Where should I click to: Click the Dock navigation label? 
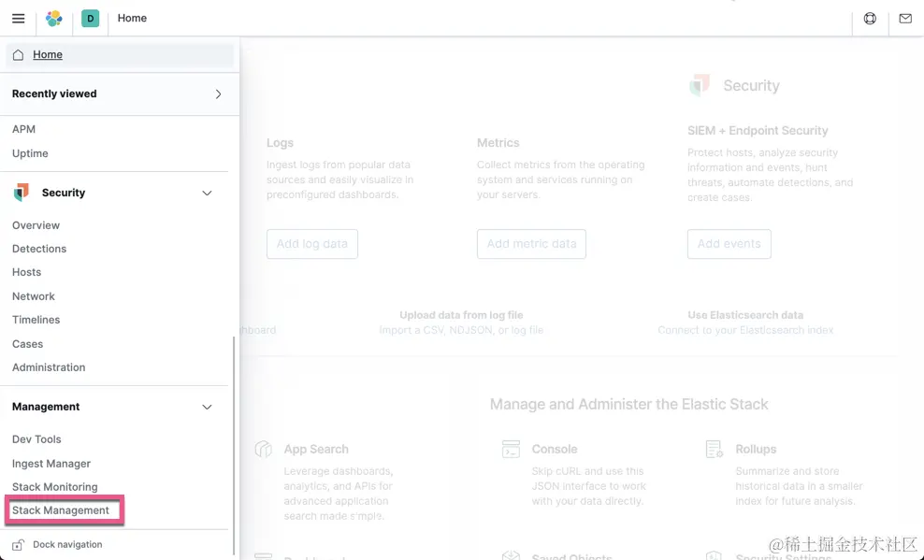67,545
